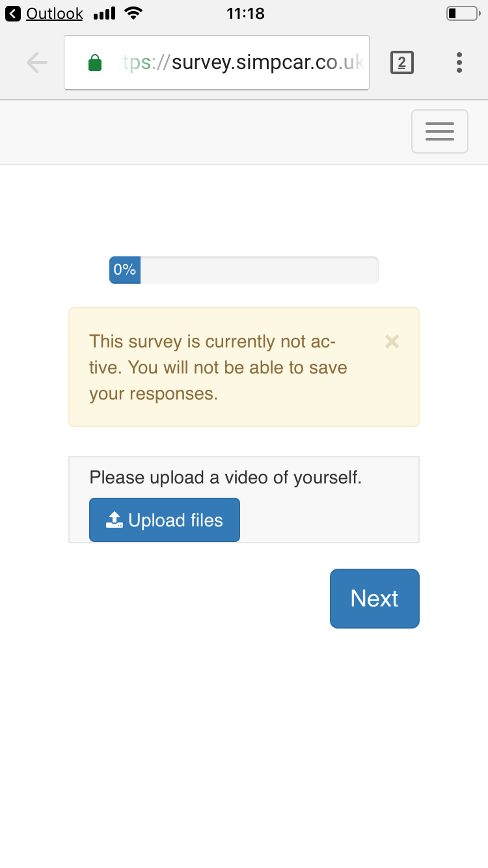The image size is (488, 868).
Task: Expand the hamburger navigation menu
Action: pos(439,131)
